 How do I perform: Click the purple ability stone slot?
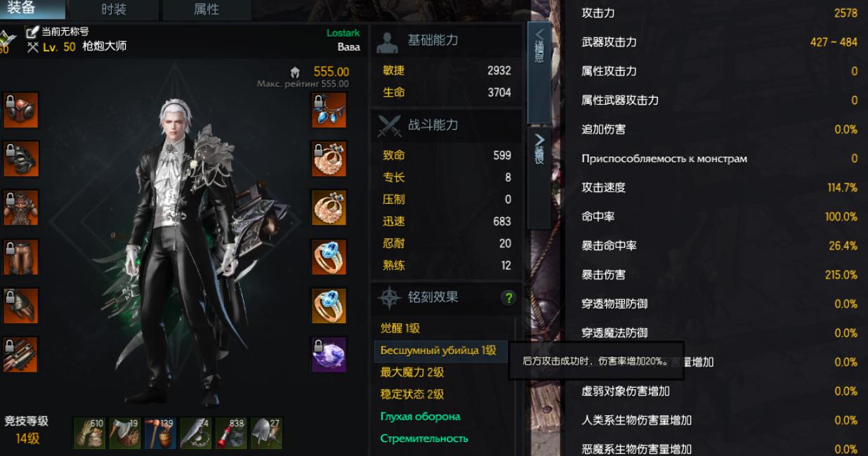point(329,355)
